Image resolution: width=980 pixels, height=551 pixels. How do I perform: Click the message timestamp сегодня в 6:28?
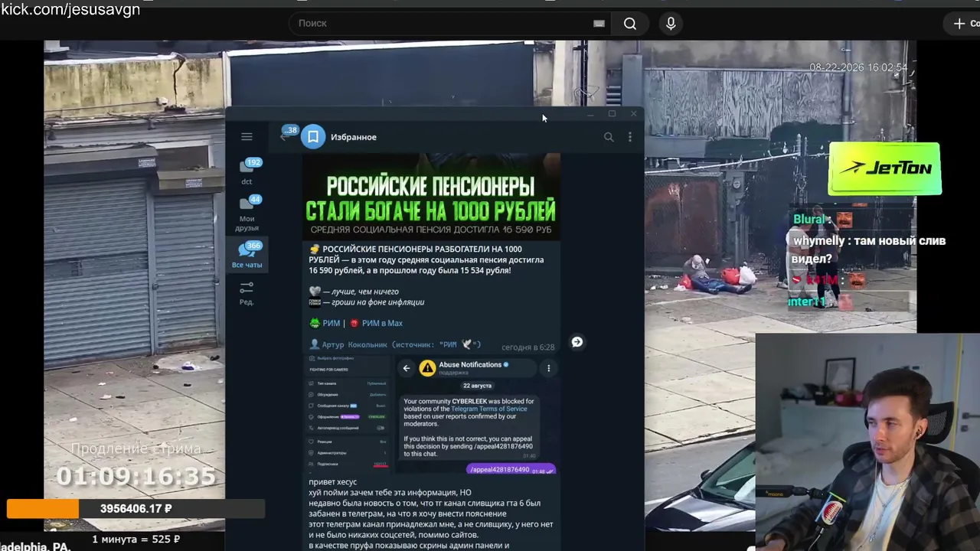528,347
